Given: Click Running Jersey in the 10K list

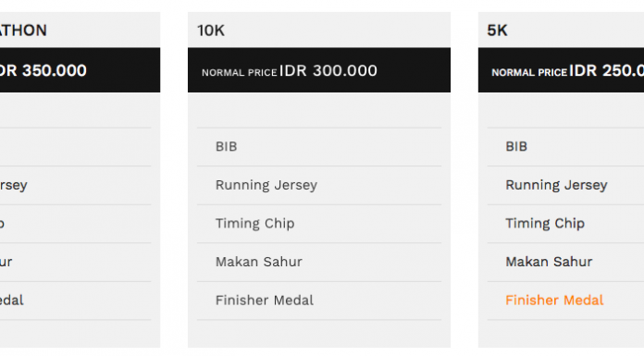Looking at the screenshot, I should 266,185.
